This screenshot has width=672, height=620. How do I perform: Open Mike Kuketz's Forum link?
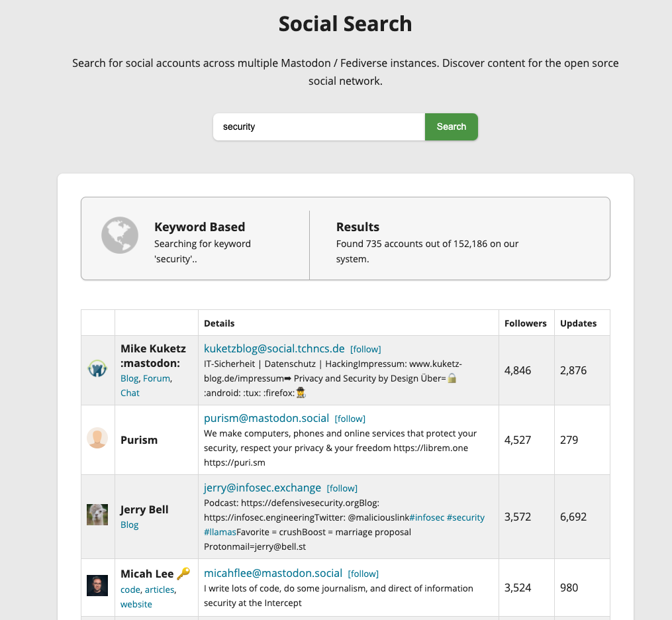coord(156,378)
